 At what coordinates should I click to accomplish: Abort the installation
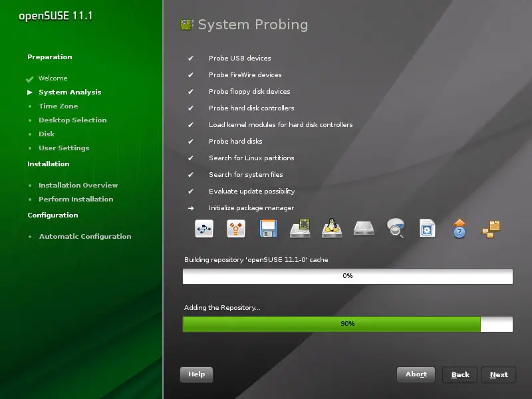(416, 374)
